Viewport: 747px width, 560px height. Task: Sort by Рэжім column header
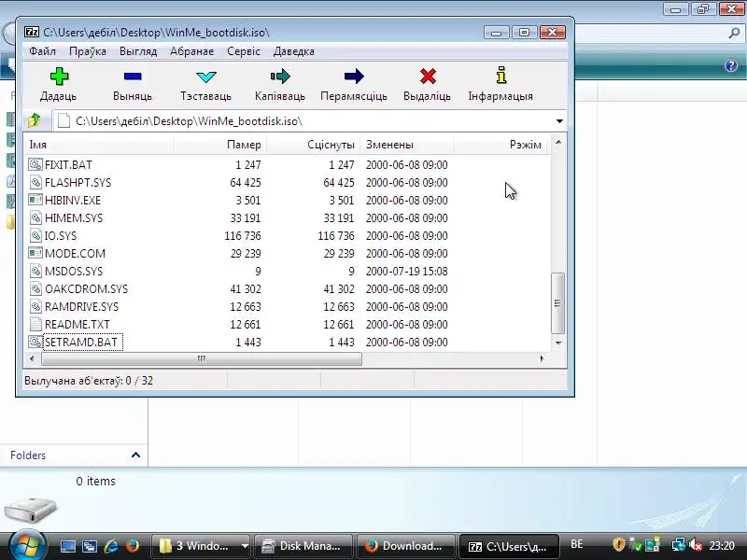click(500, 145)
